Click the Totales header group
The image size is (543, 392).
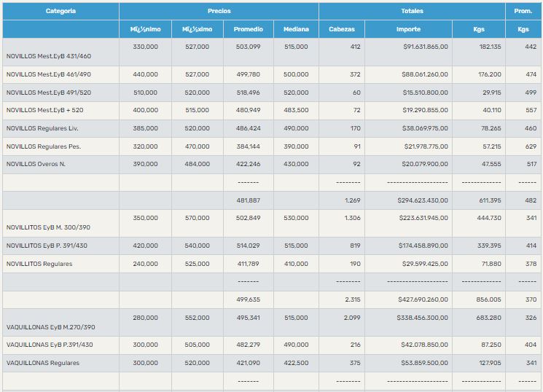point(412,12)
